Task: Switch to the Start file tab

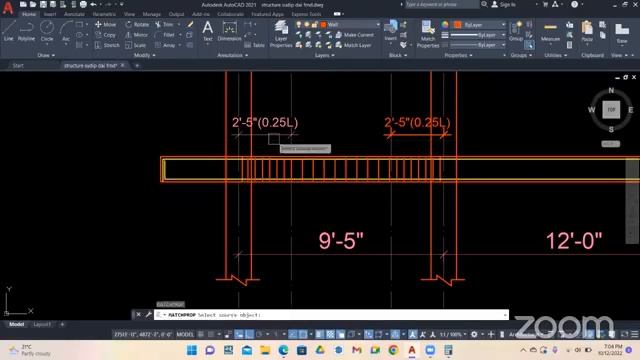Action: click(18, 65)
